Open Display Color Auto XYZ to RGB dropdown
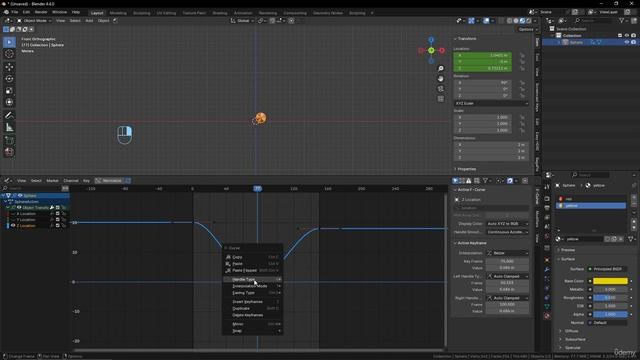The width and height of the screenshot is (640, 360). click(x=507, y=224)
